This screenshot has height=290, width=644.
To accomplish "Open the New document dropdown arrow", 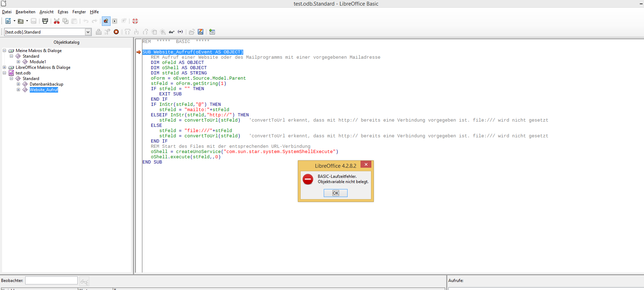I will [14, 21].
